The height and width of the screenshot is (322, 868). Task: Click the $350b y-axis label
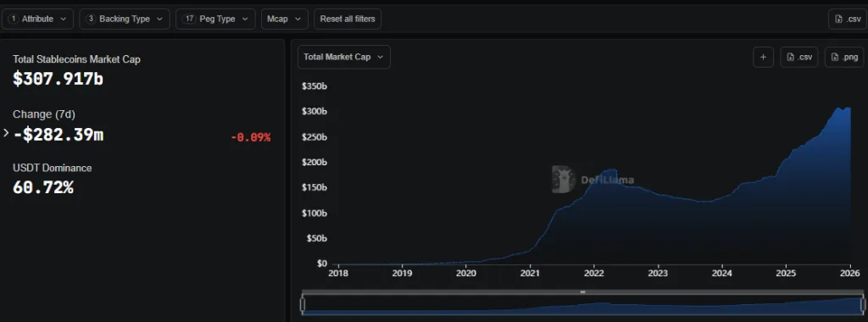314,86
